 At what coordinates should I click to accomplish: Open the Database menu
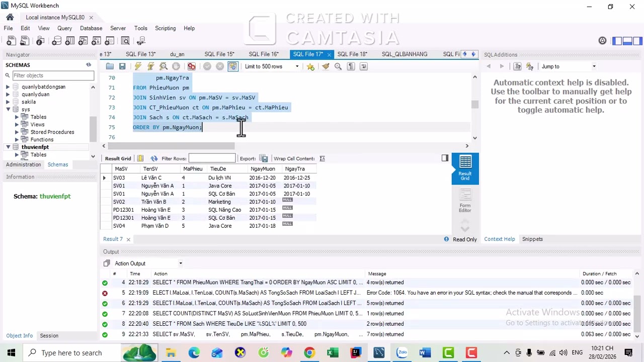point(91,28)
